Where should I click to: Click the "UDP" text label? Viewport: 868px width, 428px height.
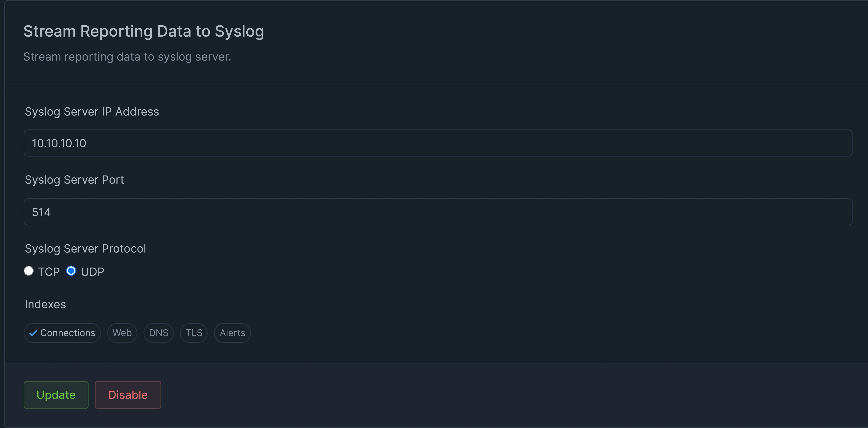[x=93, y=272]
